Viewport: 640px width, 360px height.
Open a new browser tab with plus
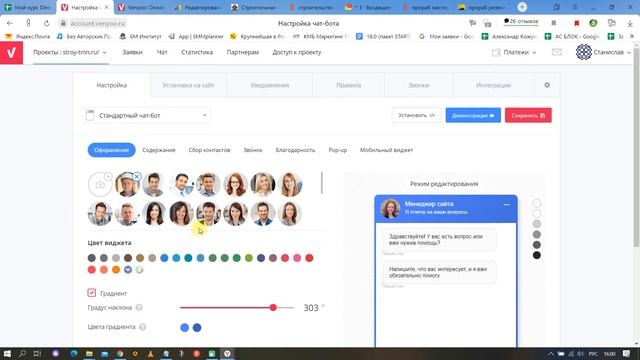click(522, 7)
